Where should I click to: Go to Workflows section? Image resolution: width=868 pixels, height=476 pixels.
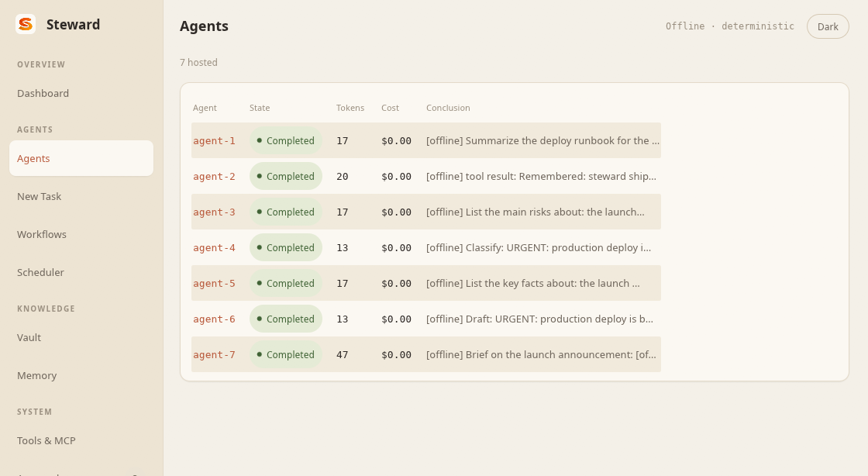coord(81,234)
